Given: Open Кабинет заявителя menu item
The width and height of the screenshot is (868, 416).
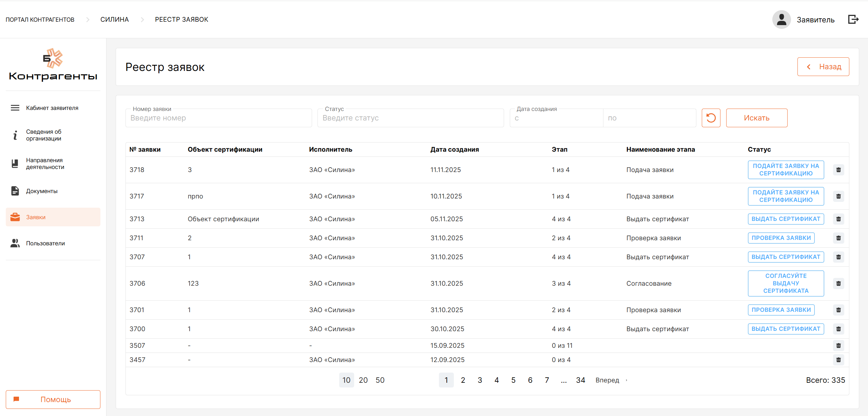Looking at the screenshot, I should pyautogui.click(x=52, y=108).
